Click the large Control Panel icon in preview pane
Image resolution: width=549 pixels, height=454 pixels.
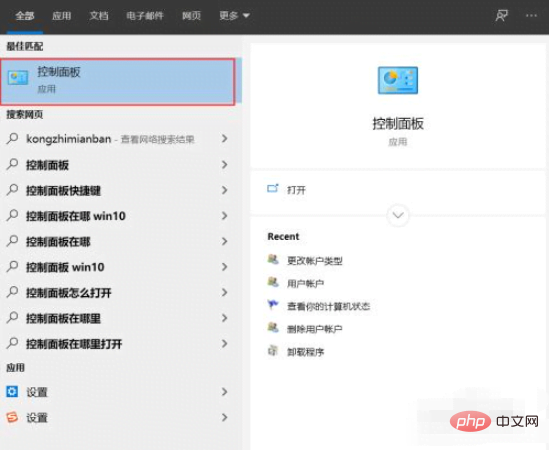(398, 80)
